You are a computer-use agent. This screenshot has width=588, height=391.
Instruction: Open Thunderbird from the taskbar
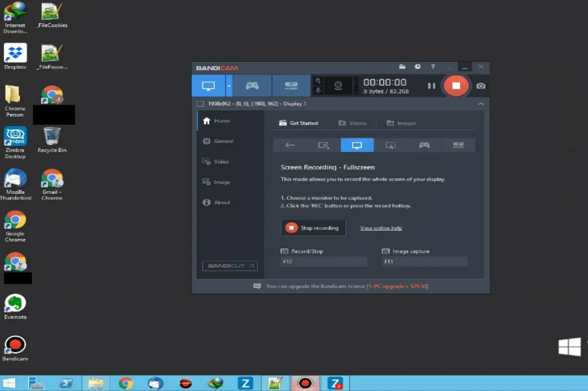pyautogui.click(x=156, y=383)
